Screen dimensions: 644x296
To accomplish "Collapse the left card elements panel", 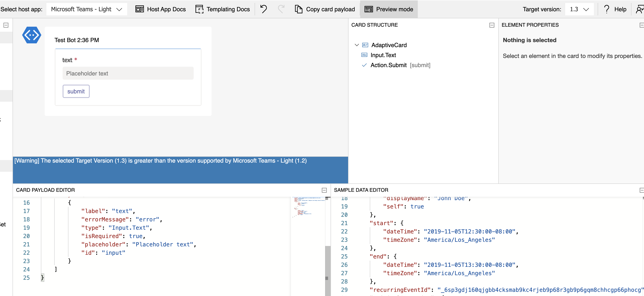I will click(x=6, y=25).
